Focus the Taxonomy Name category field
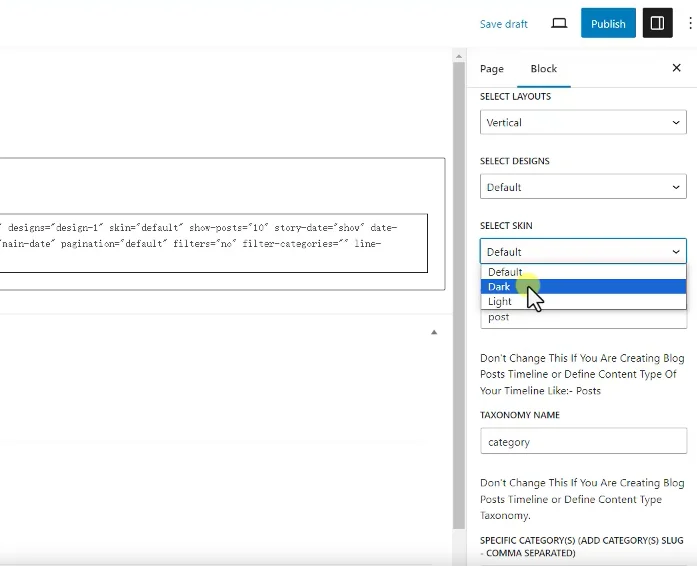The image size is (697, 566). point(582,442)
